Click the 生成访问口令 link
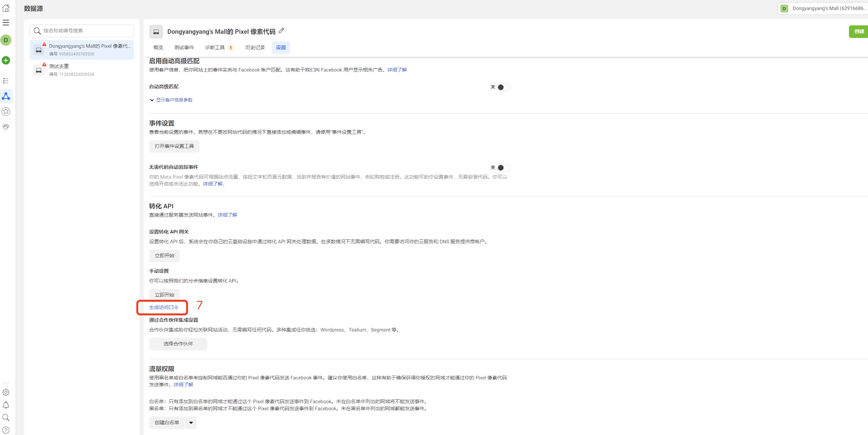Viewport: 868px width, 435px height. [164, 308]
